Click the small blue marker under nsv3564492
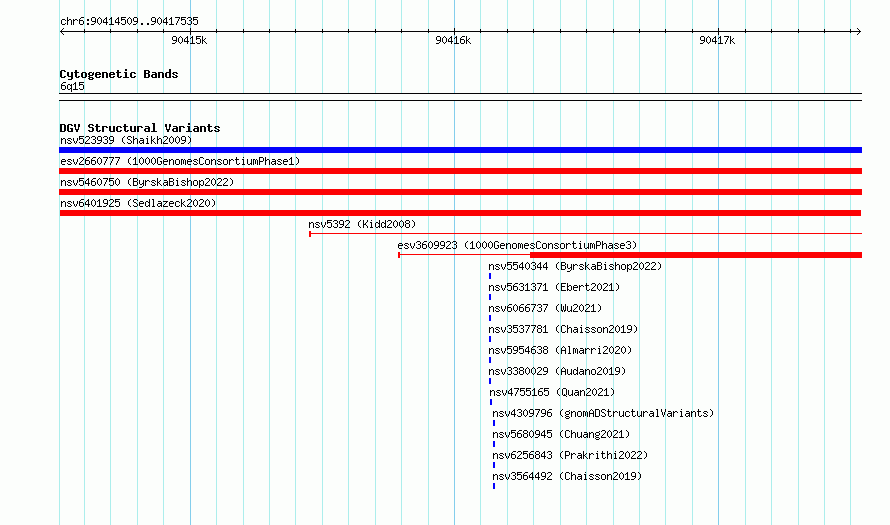This screenshot has width=890, height=525. (x=494, y=486)
